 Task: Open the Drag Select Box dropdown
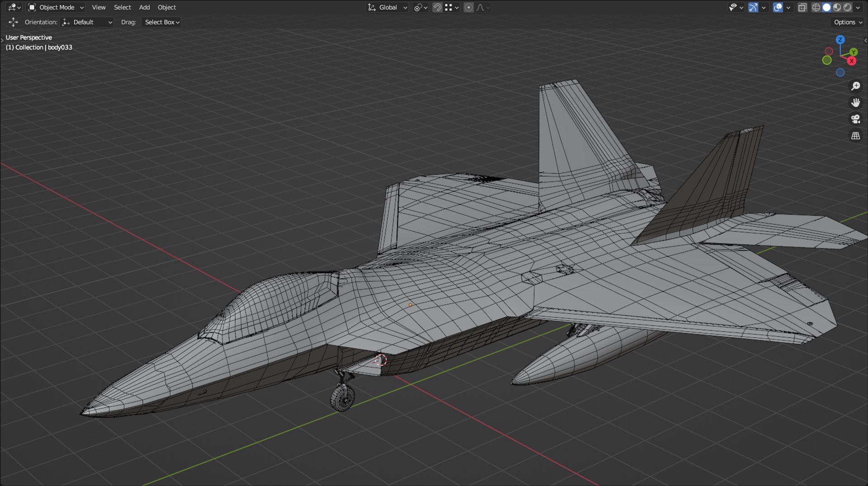[x=161, y=22]
